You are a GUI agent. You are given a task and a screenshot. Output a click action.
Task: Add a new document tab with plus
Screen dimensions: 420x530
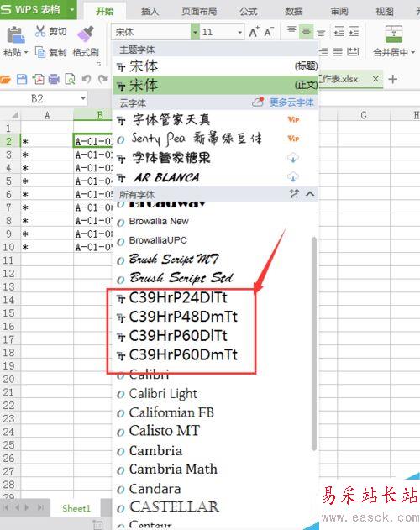(393, 80)
